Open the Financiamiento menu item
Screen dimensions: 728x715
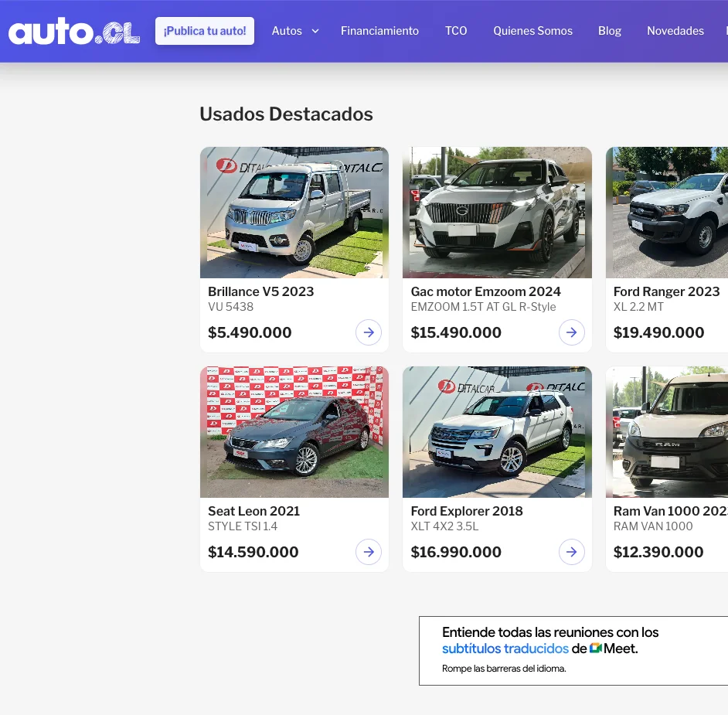(x=379, y=31)
